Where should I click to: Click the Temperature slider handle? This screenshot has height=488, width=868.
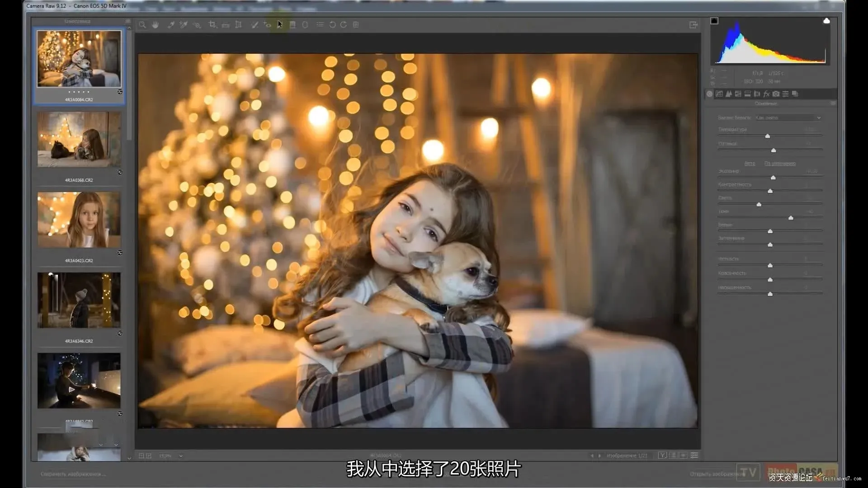[767, 136]
